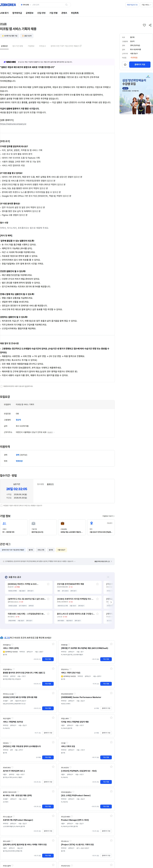The image size is (153, 868).
Task: Star the [OVERDARE] Senior Performance Marketer card
Action: (111, 693)
